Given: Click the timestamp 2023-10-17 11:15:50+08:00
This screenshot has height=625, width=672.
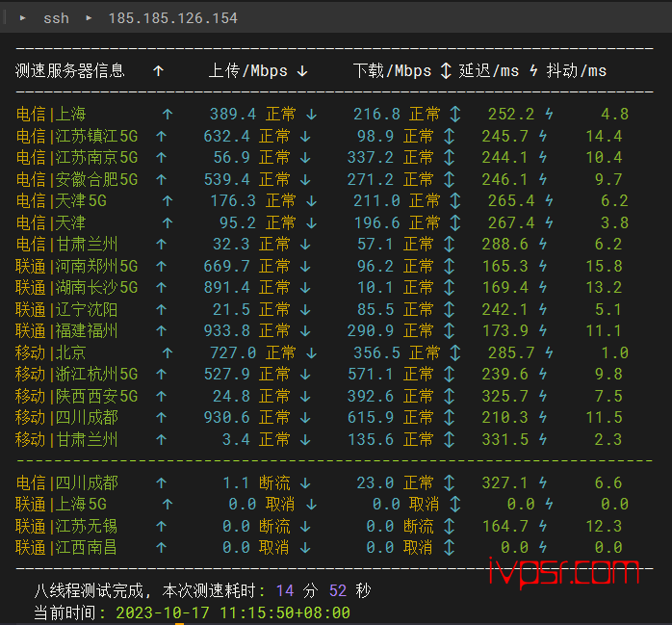Looking at the screenshot, I should [x=233, y=612].
